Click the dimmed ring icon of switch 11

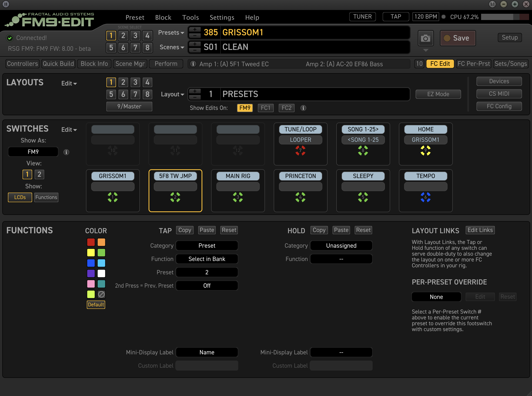point(175,150)
